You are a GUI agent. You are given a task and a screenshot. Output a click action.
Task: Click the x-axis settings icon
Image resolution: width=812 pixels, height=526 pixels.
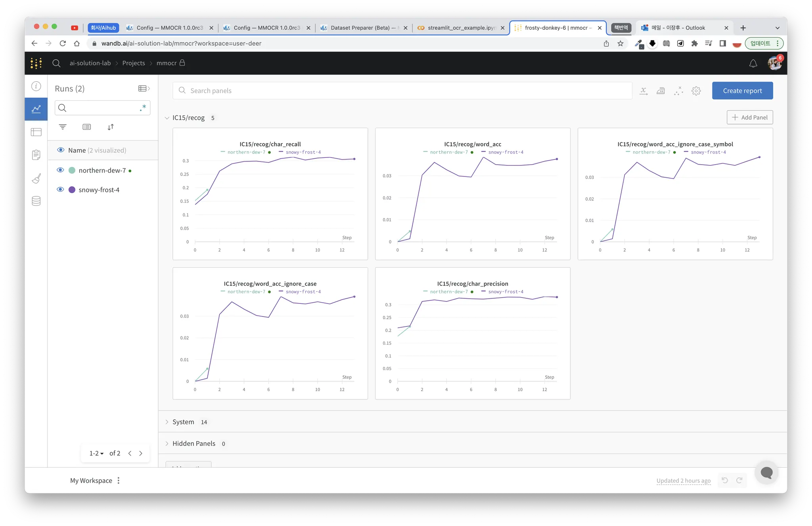point(643,91)
